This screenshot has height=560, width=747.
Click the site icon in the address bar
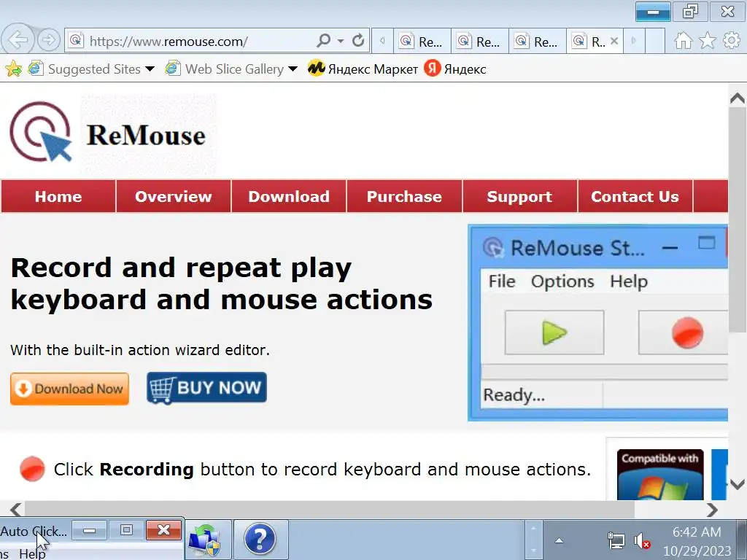point(76,41)
